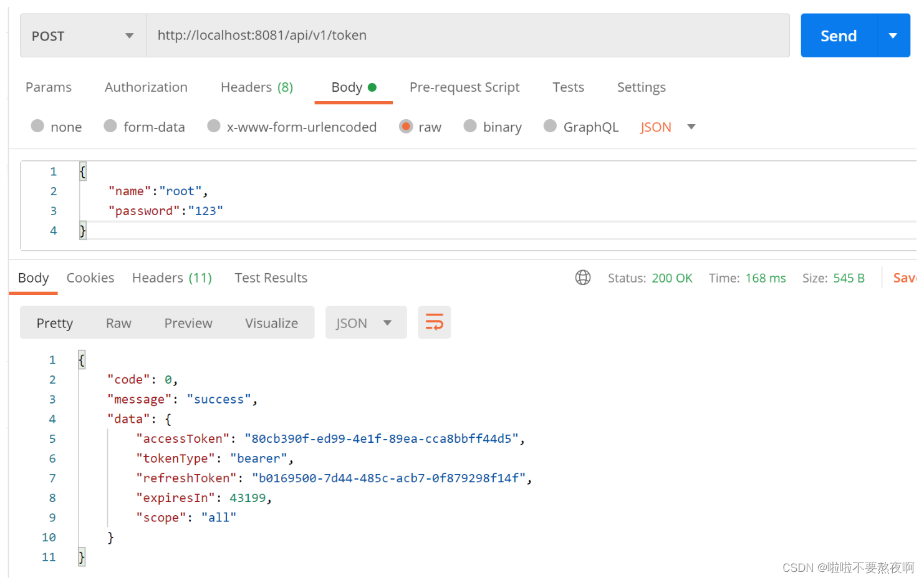This screenshot has height=580, width=924.
Task: Select the GraphQL body option
Action: pos(550,126)
